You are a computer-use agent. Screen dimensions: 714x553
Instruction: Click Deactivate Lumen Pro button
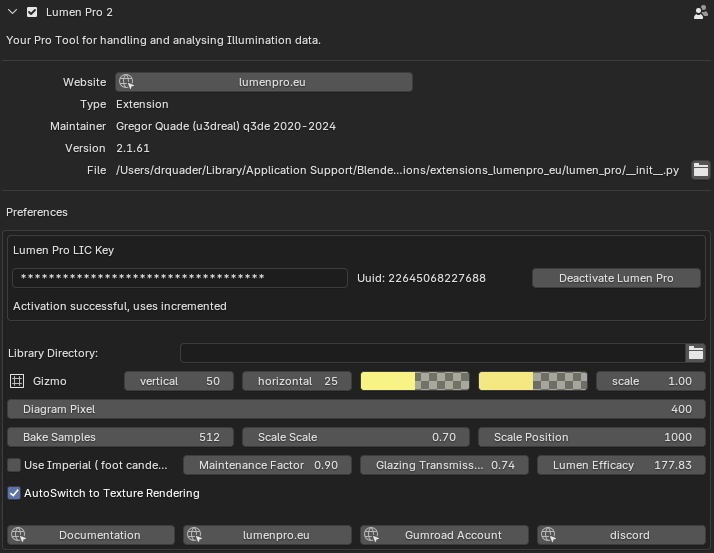point(616,278)
